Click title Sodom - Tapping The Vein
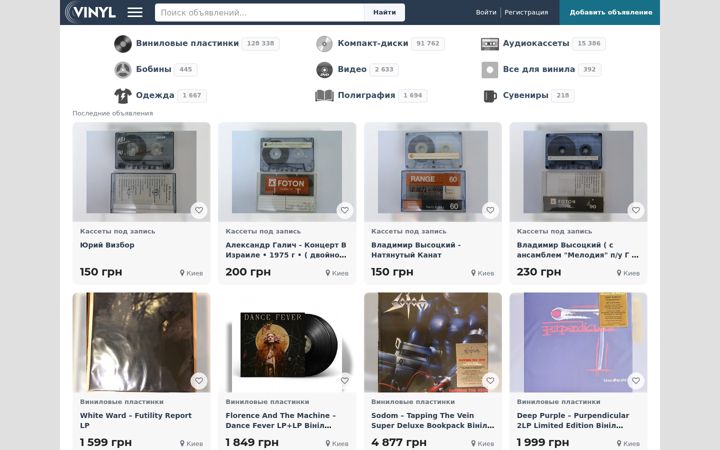 (x=433, y=421)
